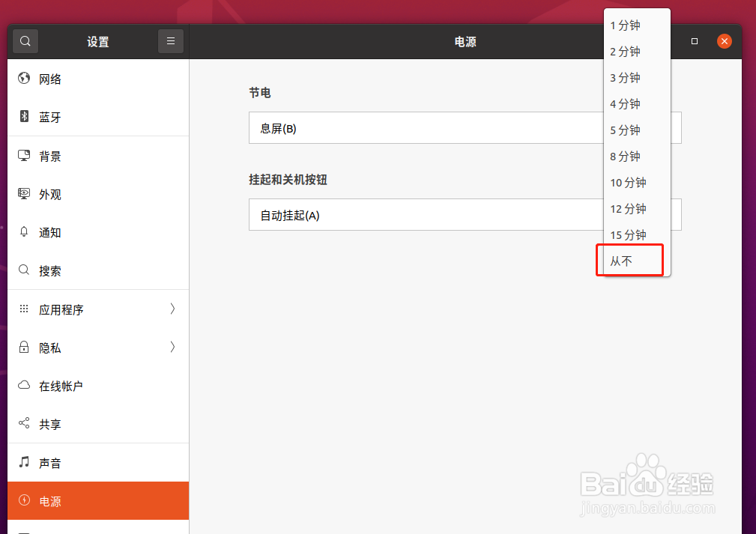Select 1 分钟 from the dropdown list

637,25
